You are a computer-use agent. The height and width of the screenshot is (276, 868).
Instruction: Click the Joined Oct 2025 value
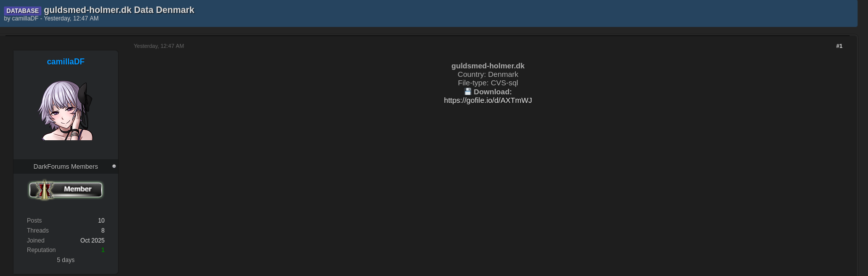[x=92, y=241]
